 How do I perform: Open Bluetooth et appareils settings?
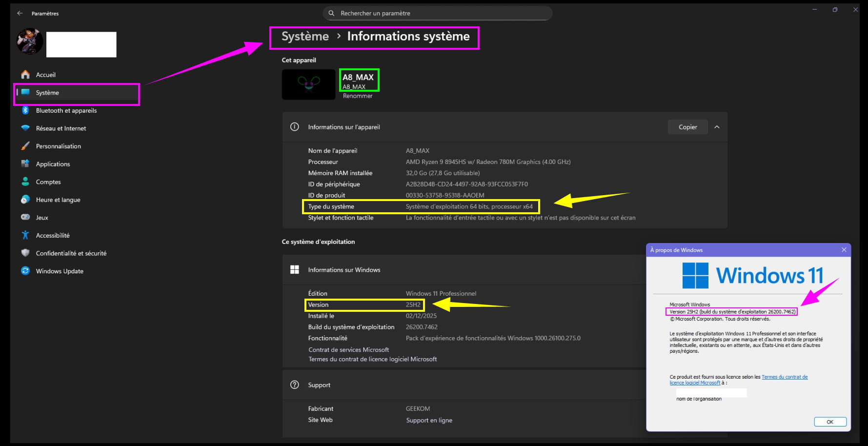[66, 111]
